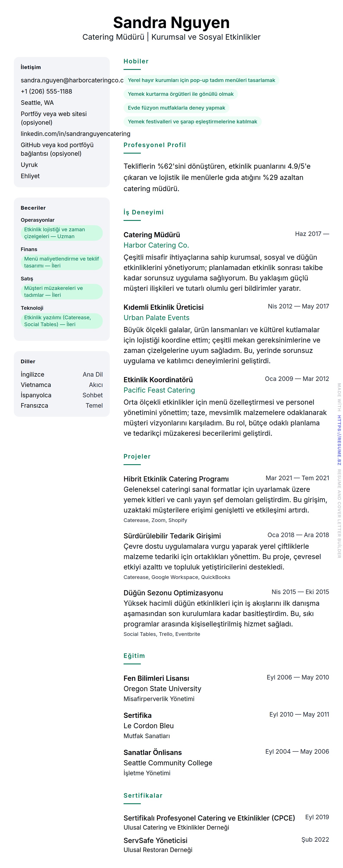Viewport: 343px width, 868px height.
Task: Click the Etkinlik lojistiği skill tag
Action: pos(62,233)
